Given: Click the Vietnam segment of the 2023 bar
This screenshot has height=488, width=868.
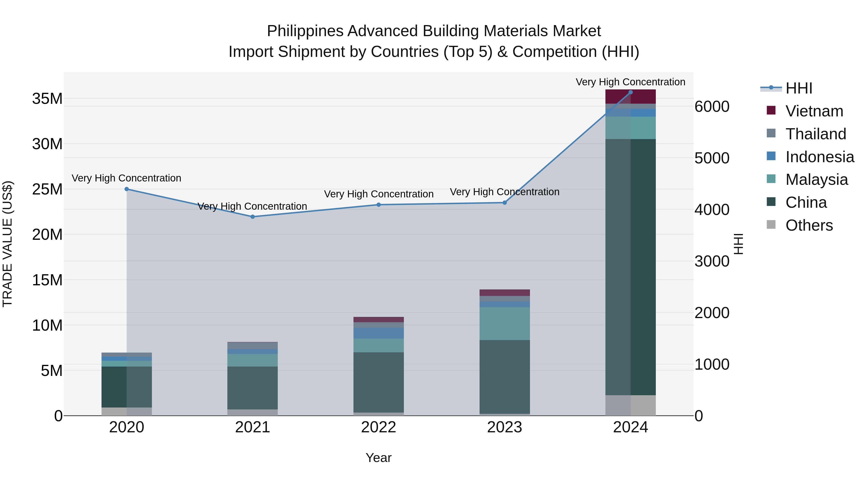Looking at the screenshot, I should click(x=504, y=293).
